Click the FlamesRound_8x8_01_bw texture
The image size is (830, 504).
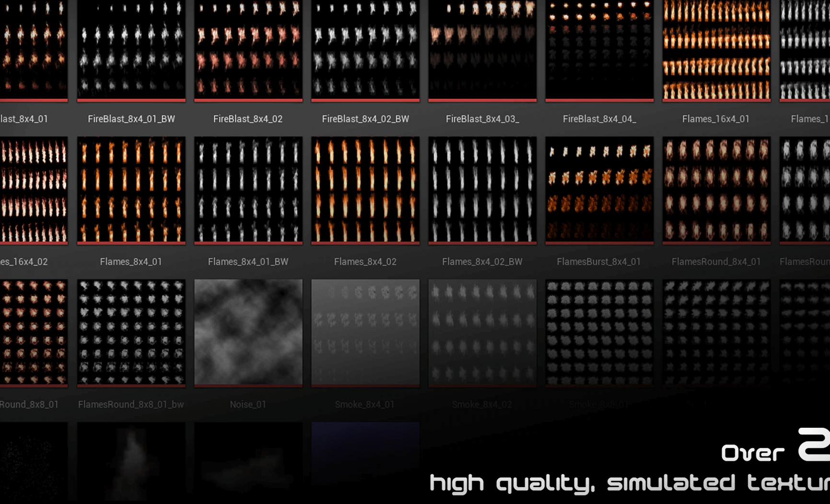point(131,333)
